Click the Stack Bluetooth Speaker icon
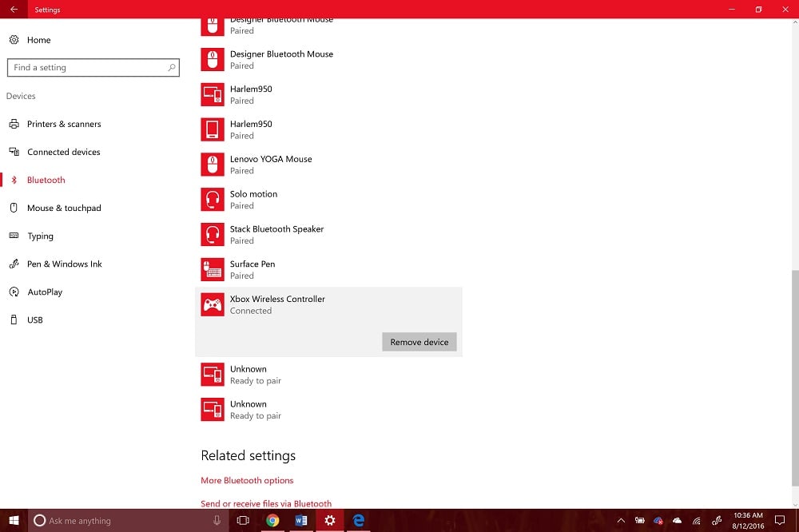 pyautogui.click(x=212, y=234)
